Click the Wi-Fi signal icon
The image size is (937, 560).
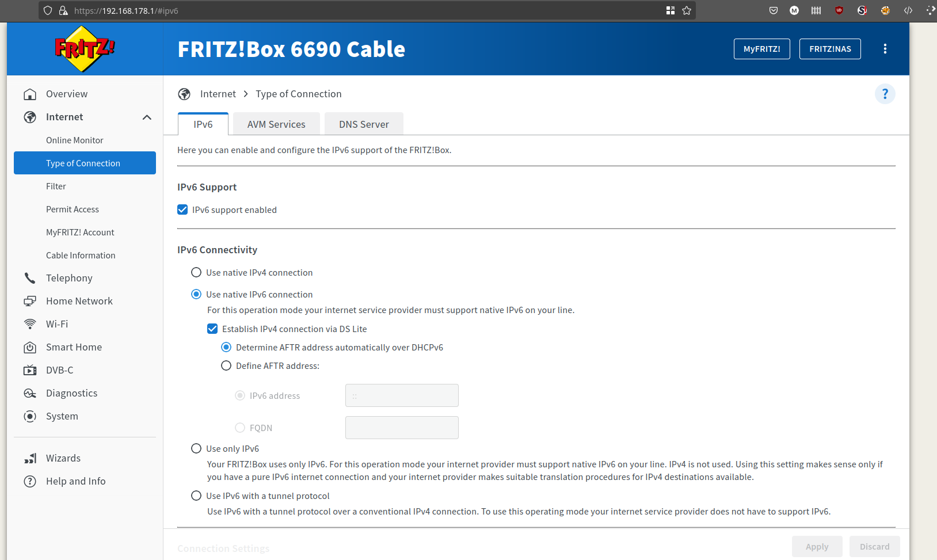tap(30, 324)
